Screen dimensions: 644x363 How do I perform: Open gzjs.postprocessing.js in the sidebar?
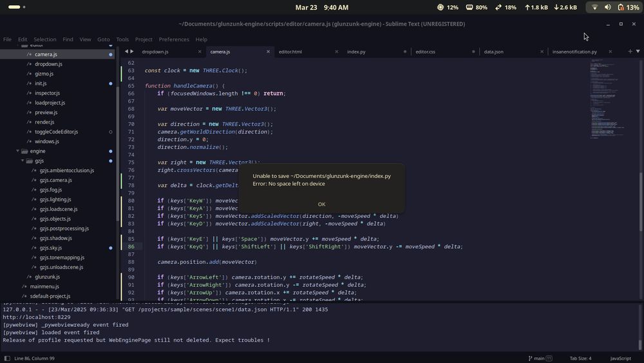[64, 229]
